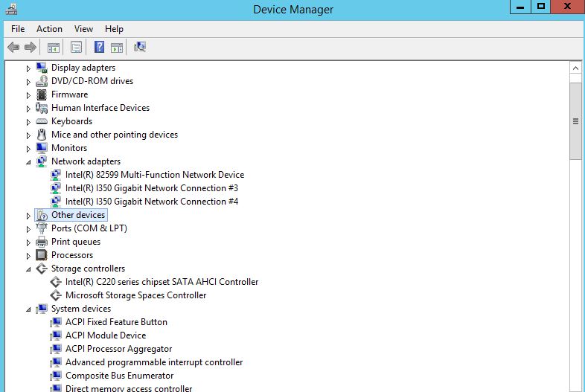Click the Other devices question-mark icon
The height and width of the screenshot is (392, 585).
42,215
